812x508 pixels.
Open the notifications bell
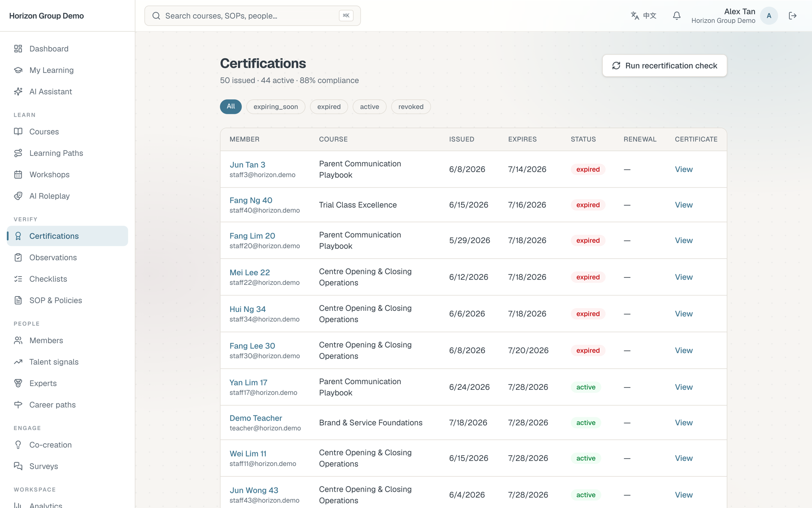(677, 16)
